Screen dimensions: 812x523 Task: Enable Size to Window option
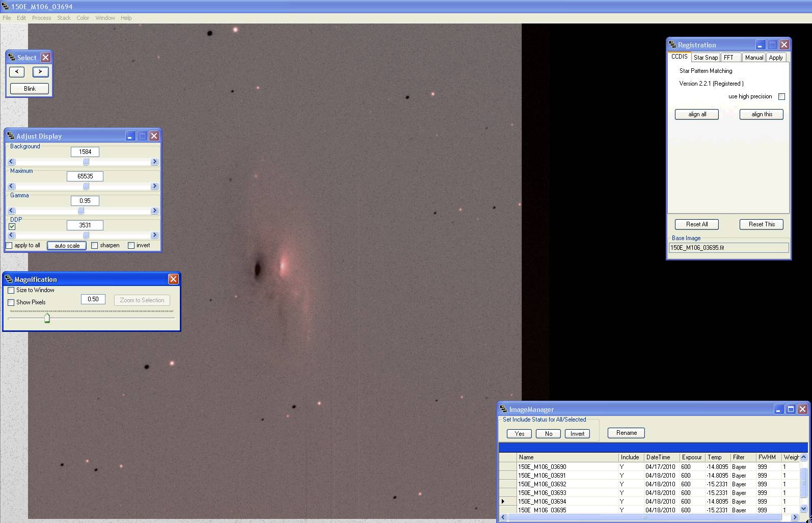tap(11, 291)
